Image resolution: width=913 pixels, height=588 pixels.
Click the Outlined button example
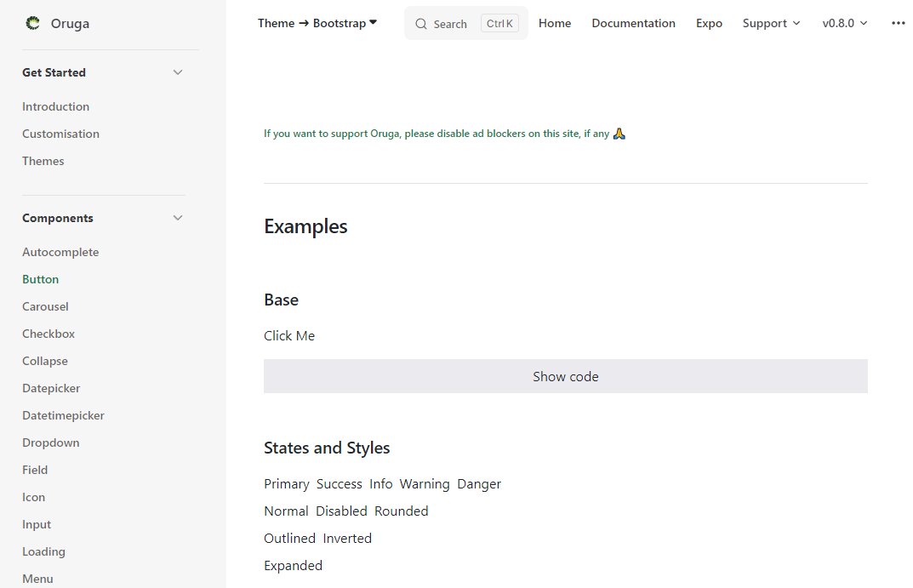pyautogui.click(x=289, y=539)
